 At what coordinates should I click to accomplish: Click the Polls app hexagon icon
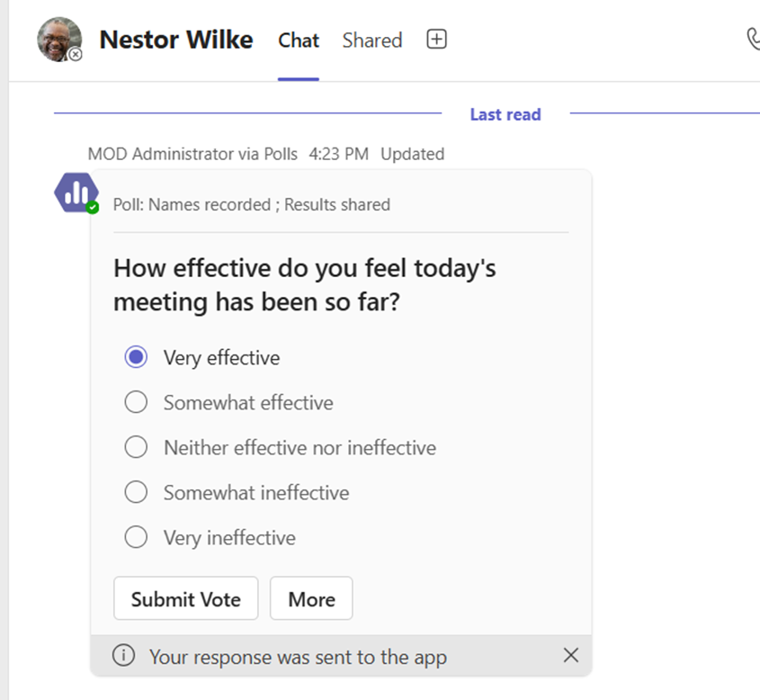[x=76, y=192]
